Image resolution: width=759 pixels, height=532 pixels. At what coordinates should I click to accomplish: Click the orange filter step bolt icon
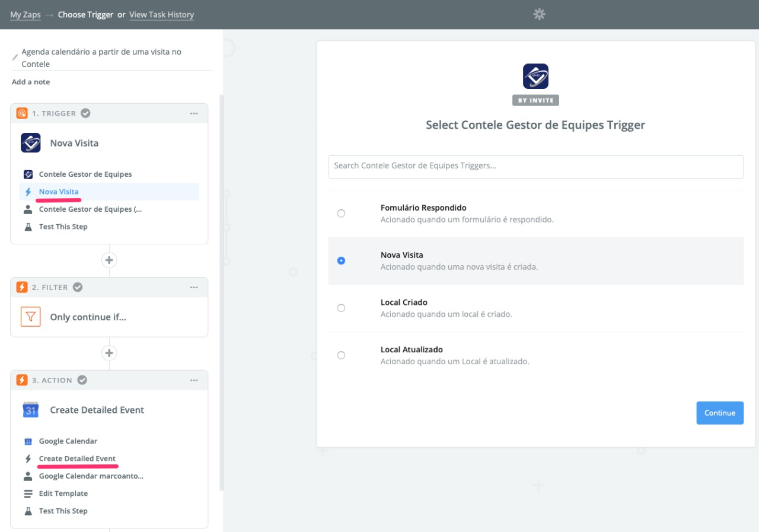point(22,287)
